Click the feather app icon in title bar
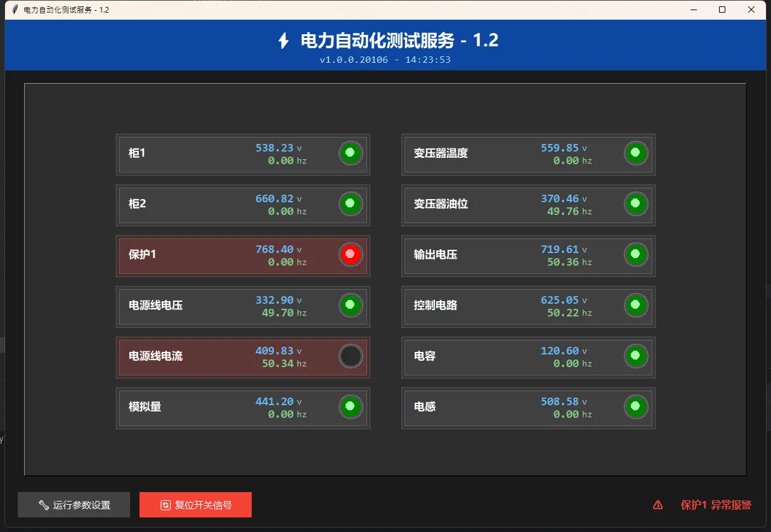This screenshot has height=532, width=771. click(15, 10)
